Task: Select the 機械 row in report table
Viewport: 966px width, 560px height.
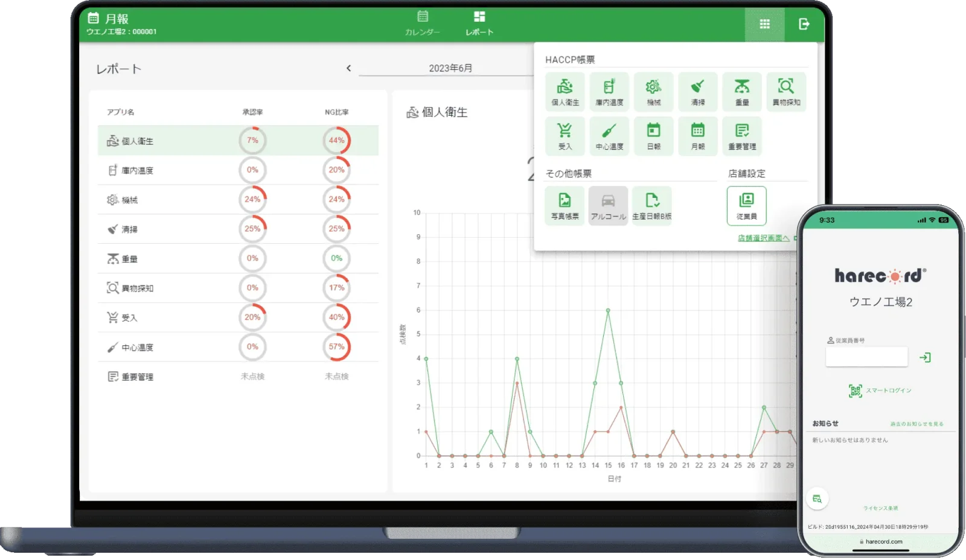Action: pos(238,200)
